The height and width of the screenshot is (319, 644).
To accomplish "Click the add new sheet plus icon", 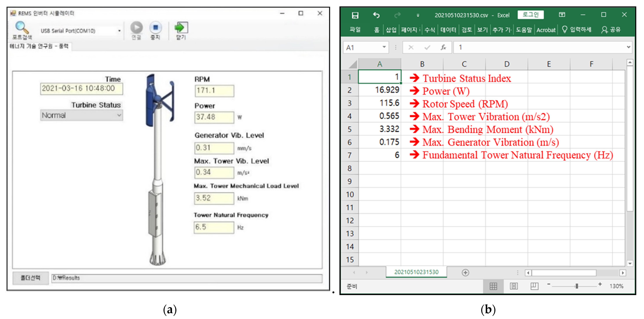I will 465,273.
